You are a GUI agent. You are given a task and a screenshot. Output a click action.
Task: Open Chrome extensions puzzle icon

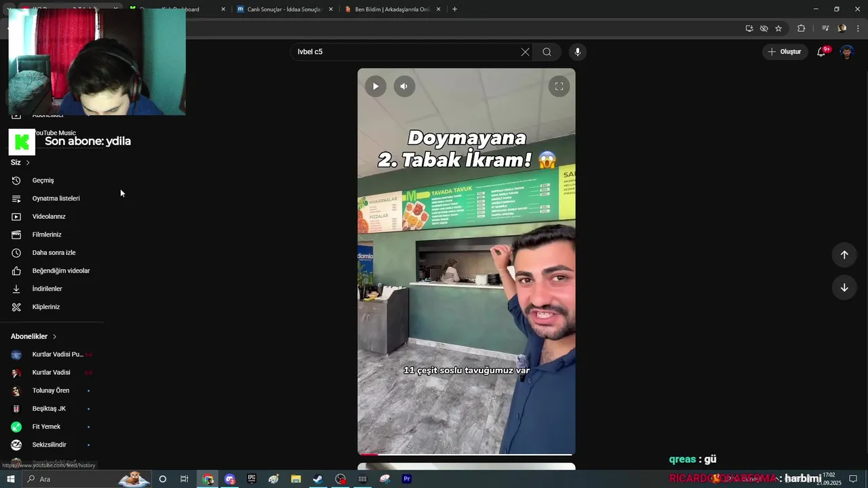coord(801,28)
